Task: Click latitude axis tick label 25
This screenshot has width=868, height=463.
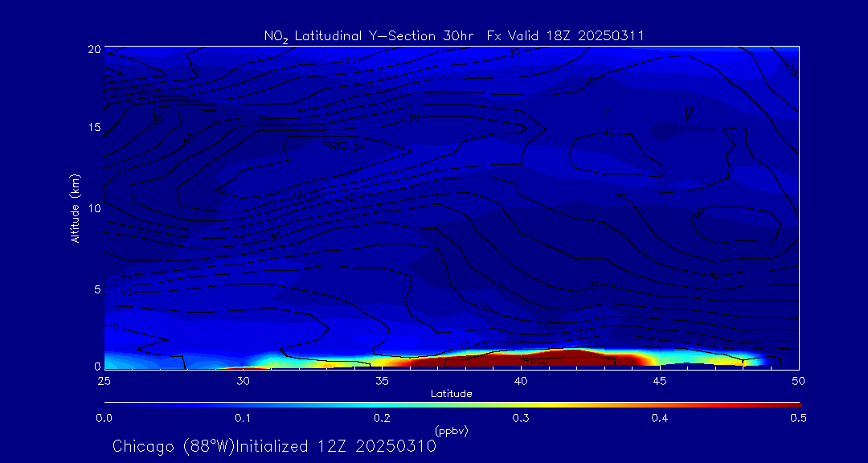Action: click(x=104, y=381)
